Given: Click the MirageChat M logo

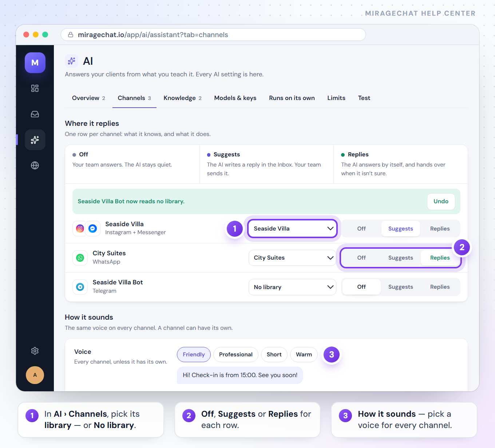Looking at the screenshot, I should (35, 63).
